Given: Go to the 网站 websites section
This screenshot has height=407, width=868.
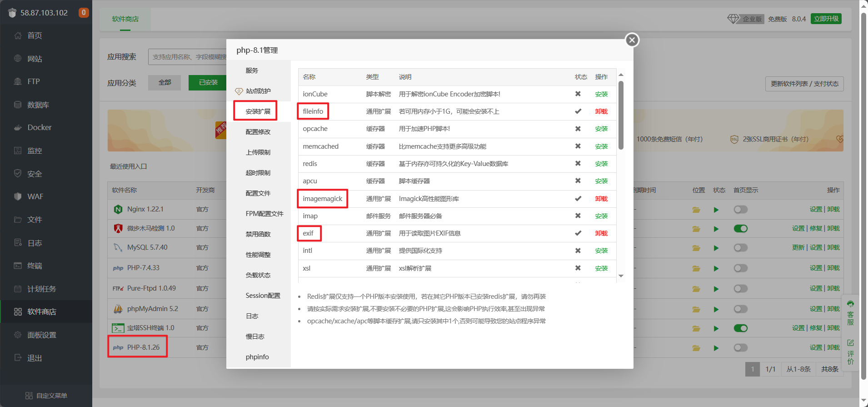Looking at the screenshot, I should tap(35, 59).
